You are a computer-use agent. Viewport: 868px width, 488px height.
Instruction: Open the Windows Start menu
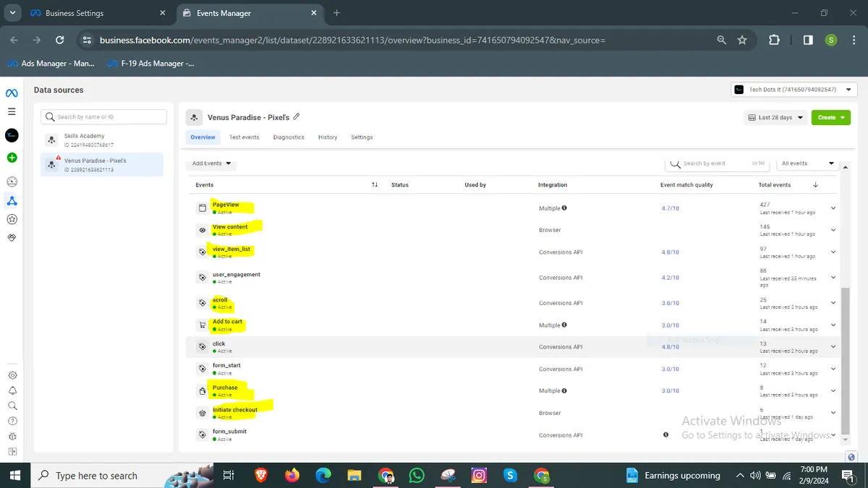coord(14,475)
